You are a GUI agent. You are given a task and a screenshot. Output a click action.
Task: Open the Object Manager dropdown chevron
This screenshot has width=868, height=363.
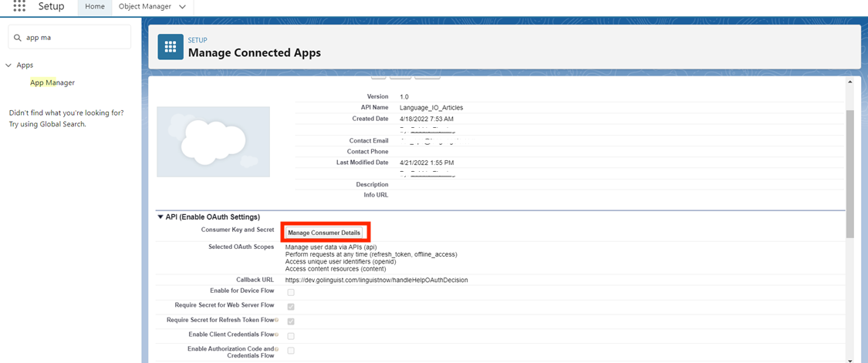click(x=182, y=7)
